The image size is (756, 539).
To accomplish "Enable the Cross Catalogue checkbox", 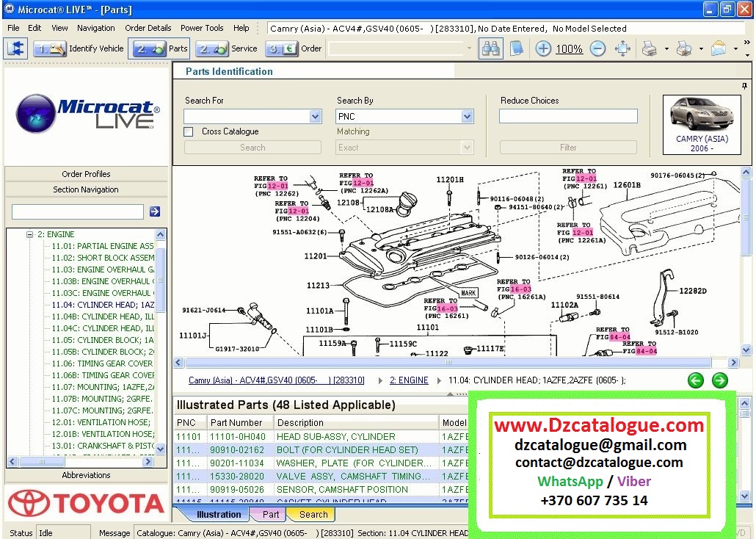I will (x=189, y=131).
